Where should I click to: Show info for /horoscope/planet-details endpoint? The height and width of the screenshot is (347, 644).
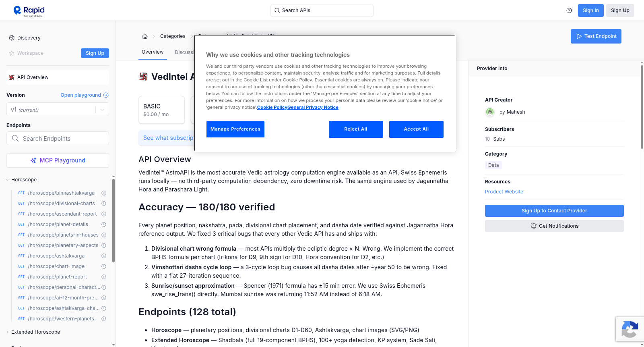click(x=104, y=224)
